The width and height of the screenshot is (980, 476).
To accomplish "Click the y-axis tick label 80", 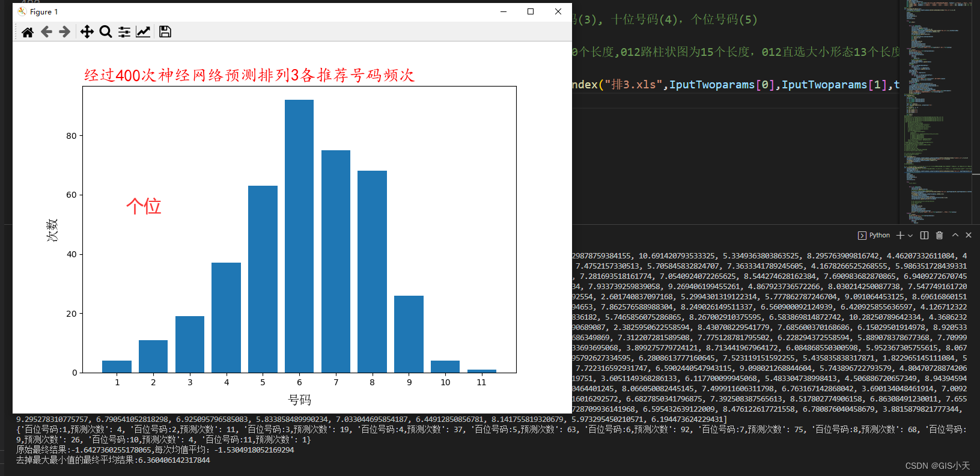I will pyautogui.click(x=72, y=136).
